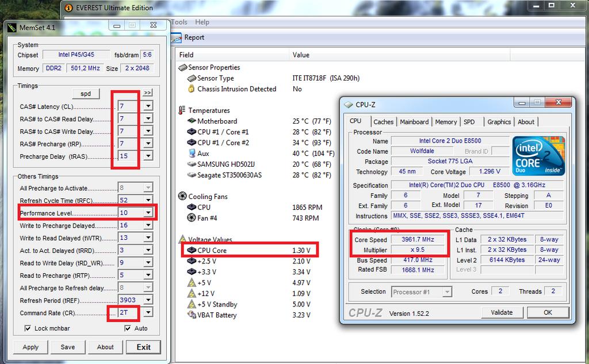The image size is (589, 364).
Task: Open the Help menu in EVEREST
Action: pos(202,22)
